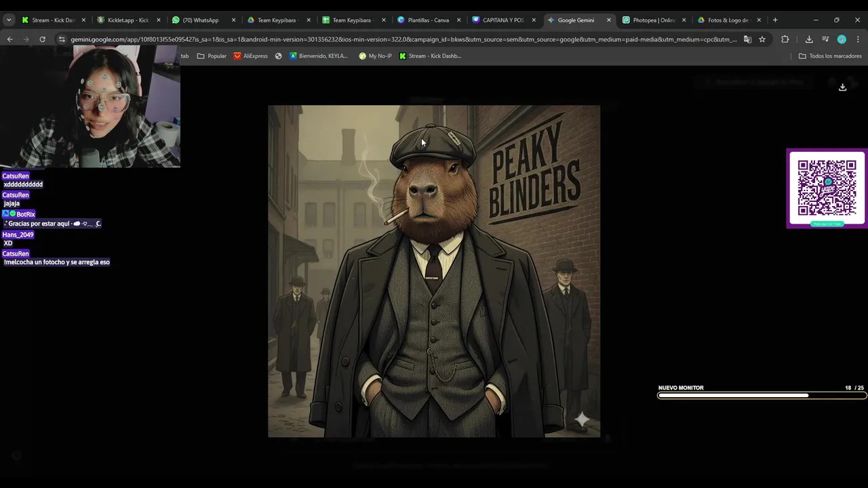
Task: Open the media control icon
Action: [825, 39]
